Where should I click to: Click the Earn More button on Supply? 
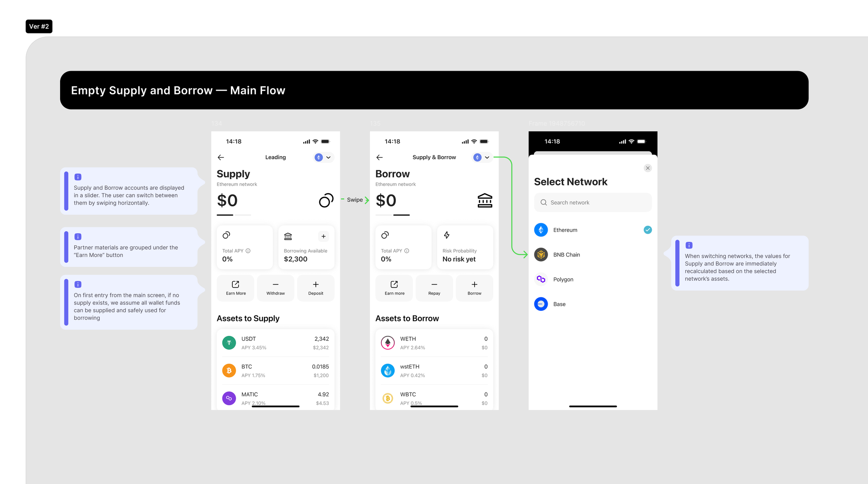coord(236,288)
